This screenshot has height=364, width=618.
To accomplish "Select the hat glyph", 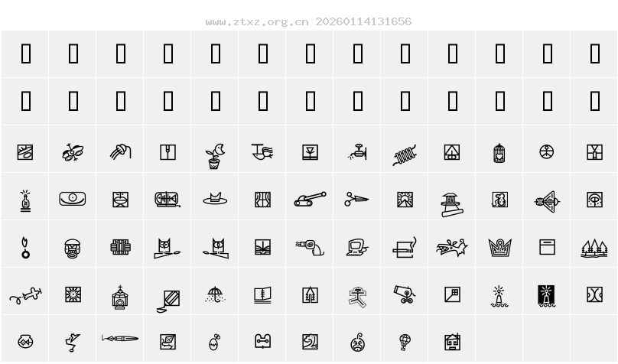I will (215, 199).
